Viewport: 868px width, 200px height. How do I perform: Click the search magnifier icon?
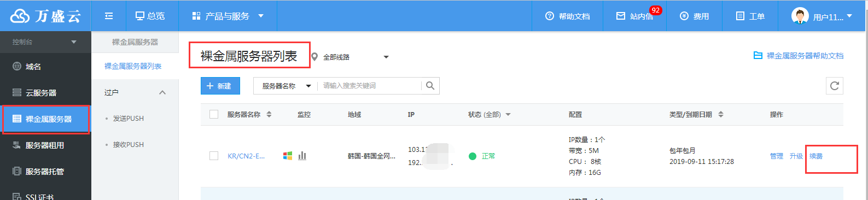[x=430, y=86]
